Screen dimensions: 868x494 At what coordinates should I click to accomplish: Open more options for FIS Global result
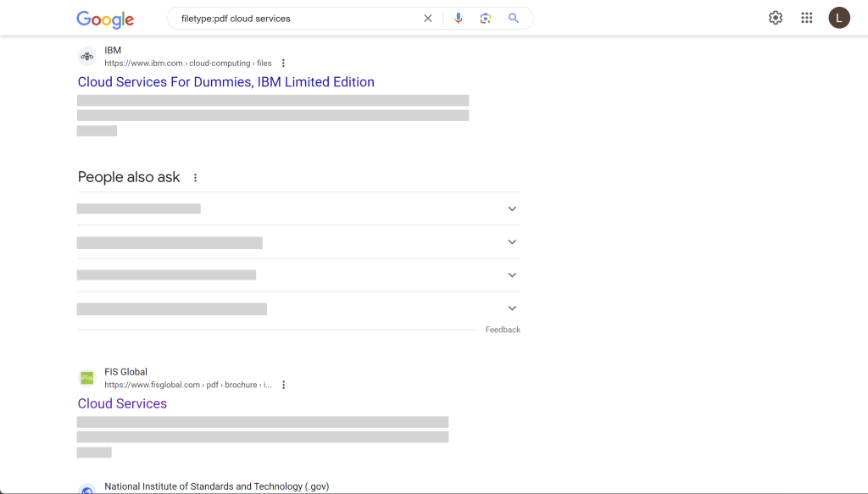click(x=283, y=385)
